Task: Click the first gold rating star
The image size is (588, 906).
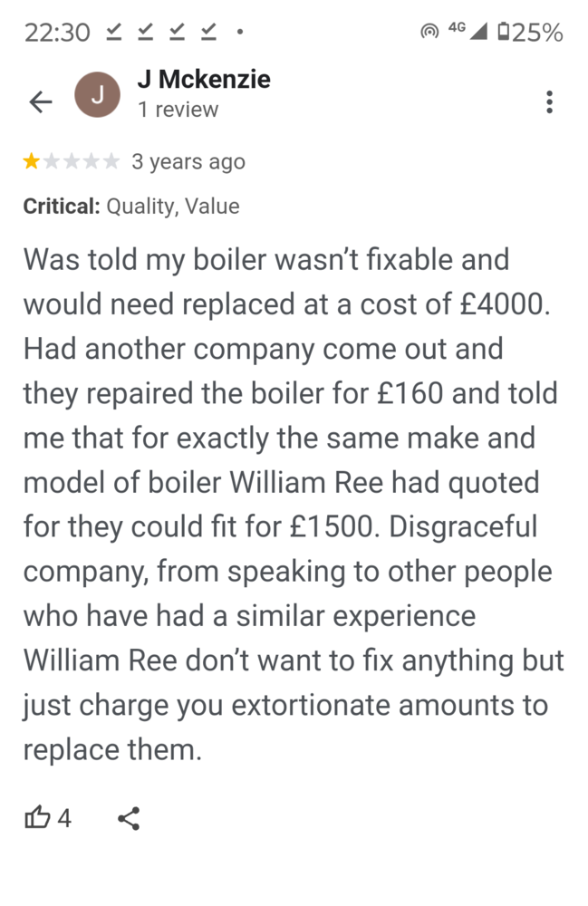Action: pos(32,162)
